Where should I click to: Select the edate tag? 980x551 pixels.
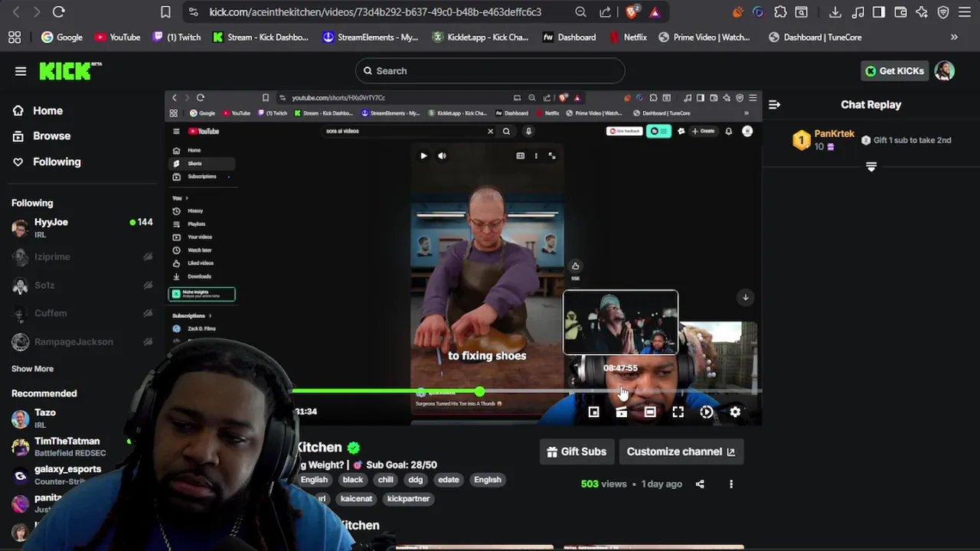(x=448, y=480)
